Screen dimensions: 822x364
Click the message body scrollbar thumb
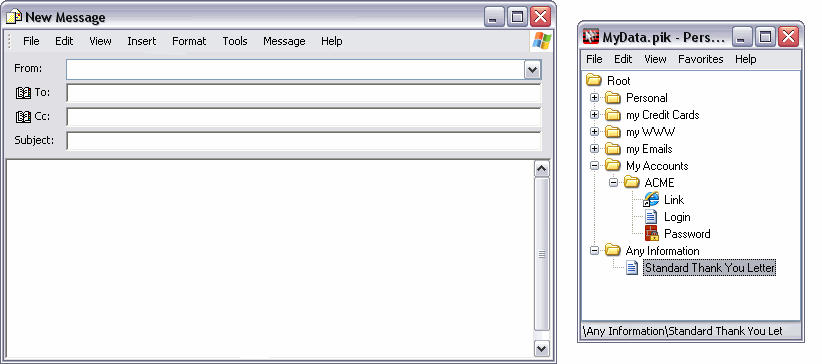(541, 254)
